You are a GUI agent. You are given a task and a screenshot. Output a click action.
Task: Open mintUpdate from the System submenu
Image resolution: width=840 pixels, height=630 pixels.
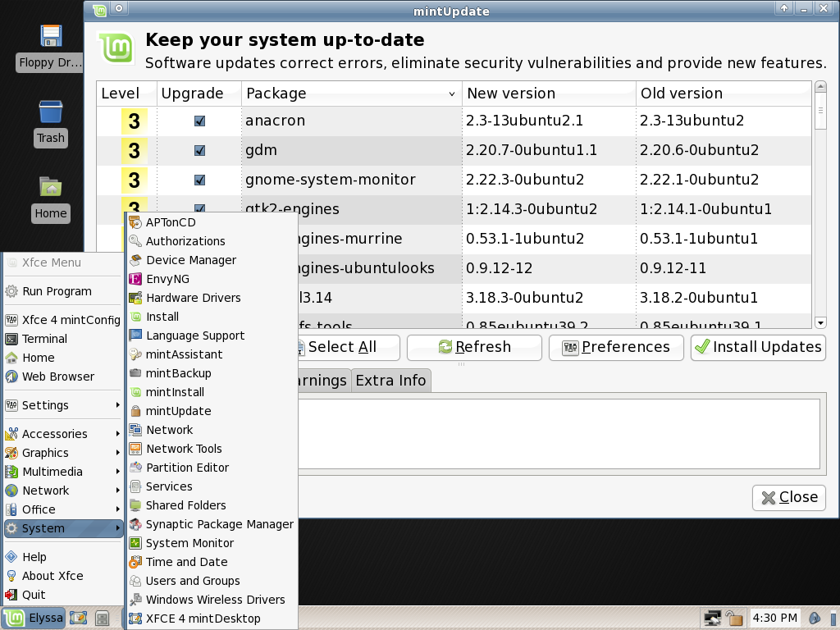click(212, 411)
